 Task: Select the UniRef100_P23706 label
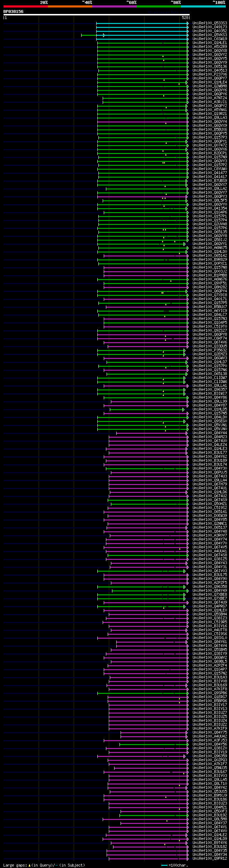point(210,74)
